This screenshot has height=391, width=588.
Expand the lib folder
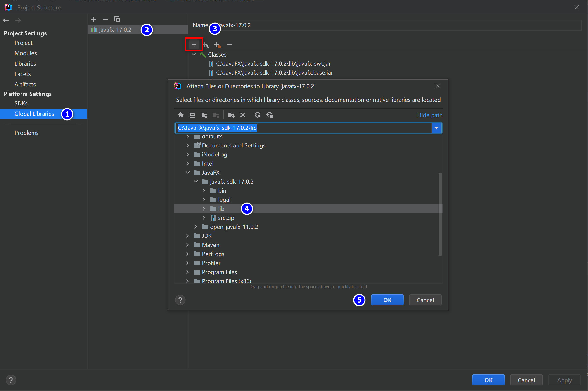(204, 209)
